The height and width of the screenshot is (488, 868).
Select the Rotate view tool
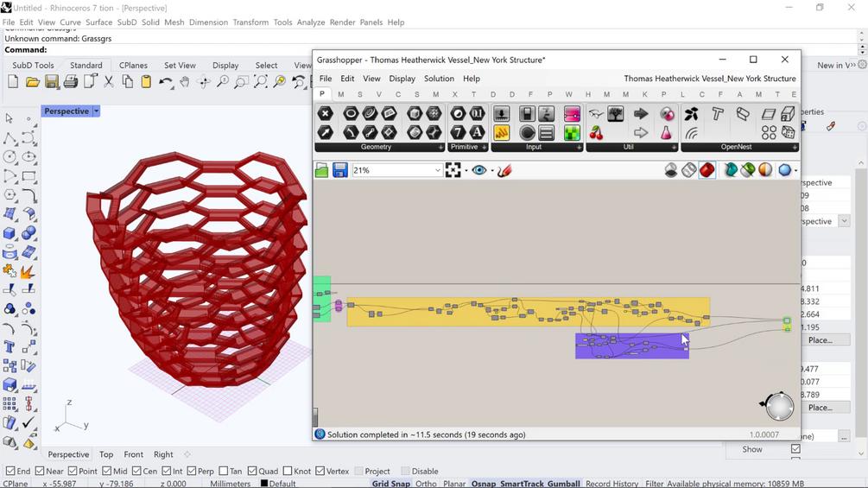(x=204, y=82)
